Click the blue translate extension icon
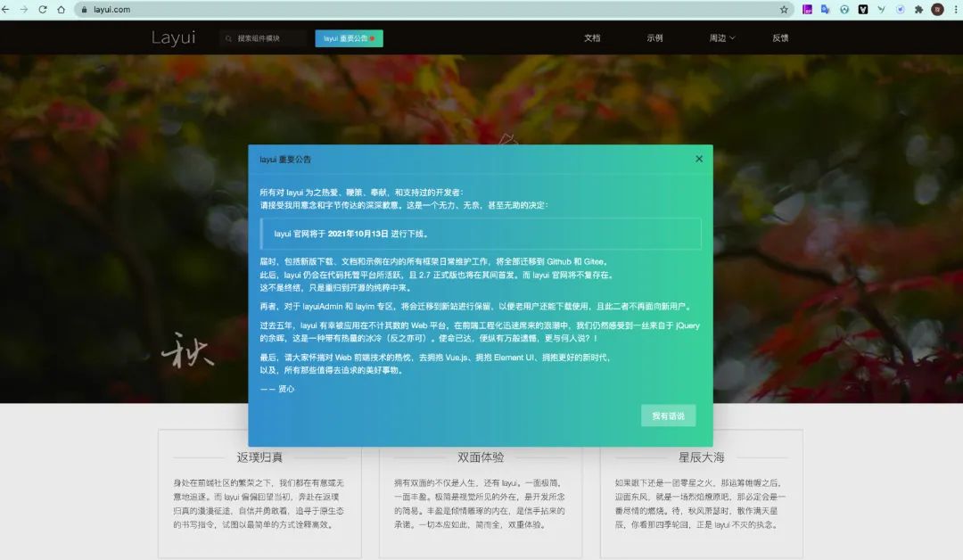This screenshot has width=963, height=560. [824, 9]
